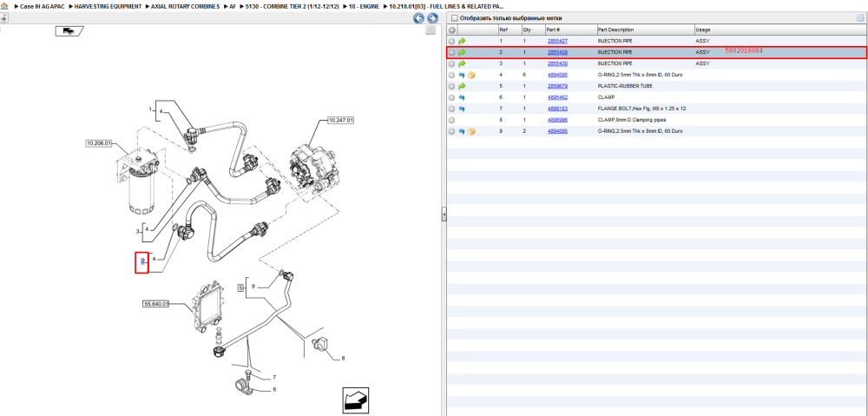Viewport: 868px width, 416px height.
Task: Open the AXIAL ROTARY COMBINES breadcrumb
Action: (186, 6)
